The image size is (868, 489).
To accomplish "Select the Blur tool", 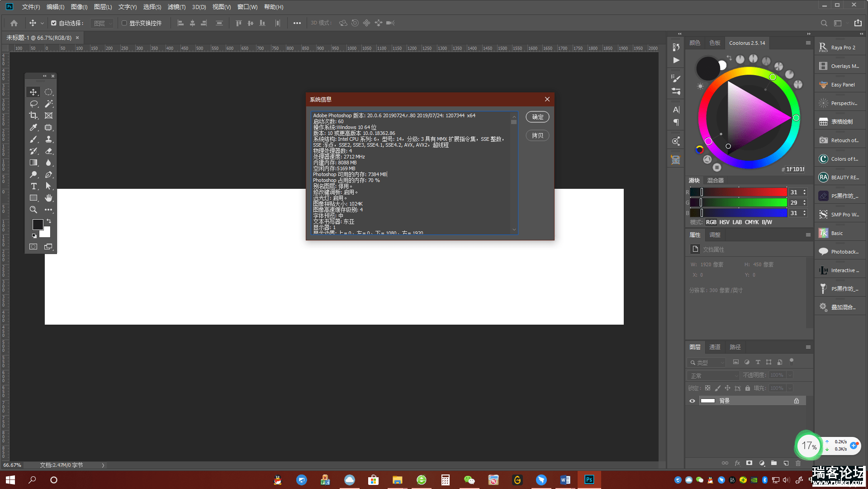I will point(48,163).
